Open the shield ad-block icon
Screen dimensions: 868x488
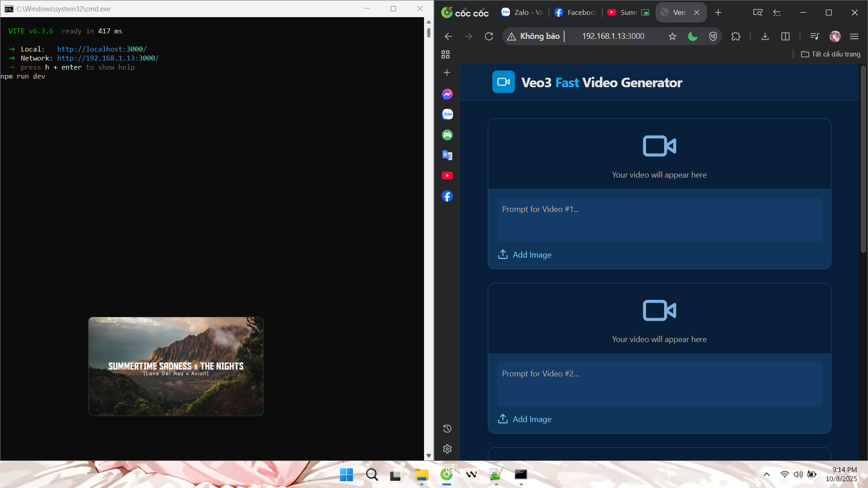(713, 36)
